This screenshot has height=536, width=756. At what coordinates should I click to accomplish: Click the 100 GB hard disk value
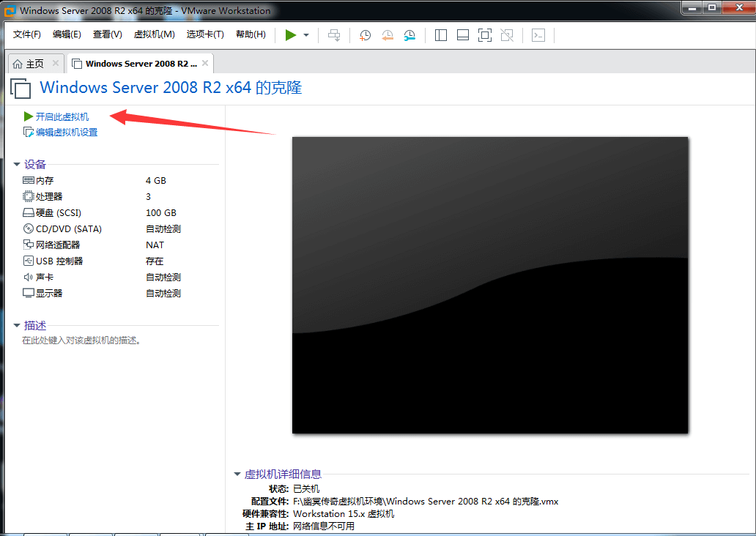coord(161,212)
